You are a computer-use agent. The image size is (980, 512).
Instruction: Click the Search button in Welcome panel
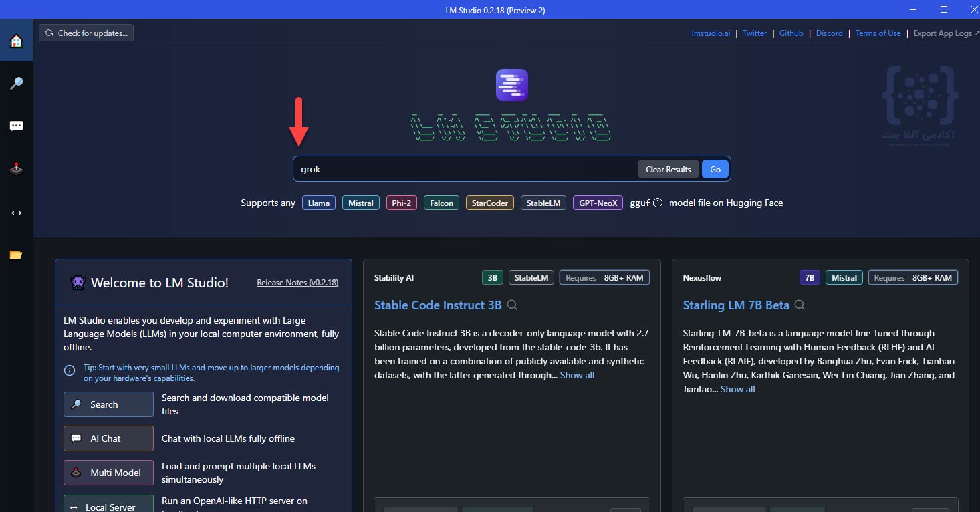[108, 404]
